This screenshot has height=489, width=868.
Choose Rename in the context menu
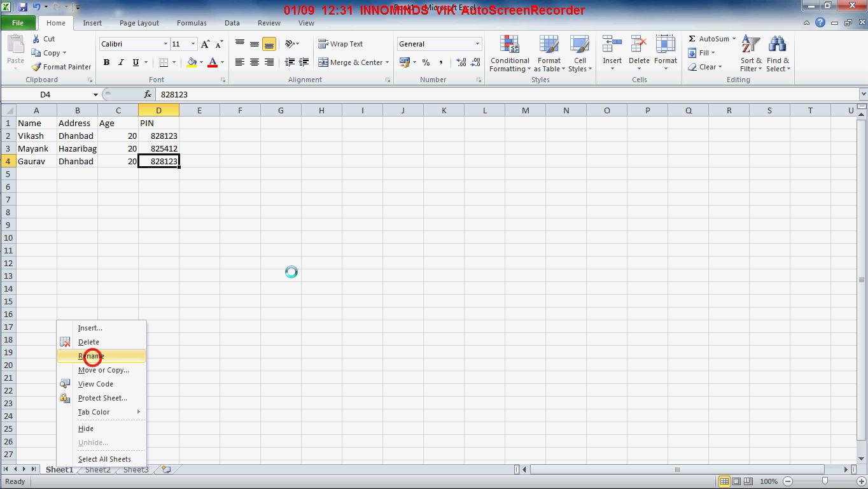click(x=102, y=356)
